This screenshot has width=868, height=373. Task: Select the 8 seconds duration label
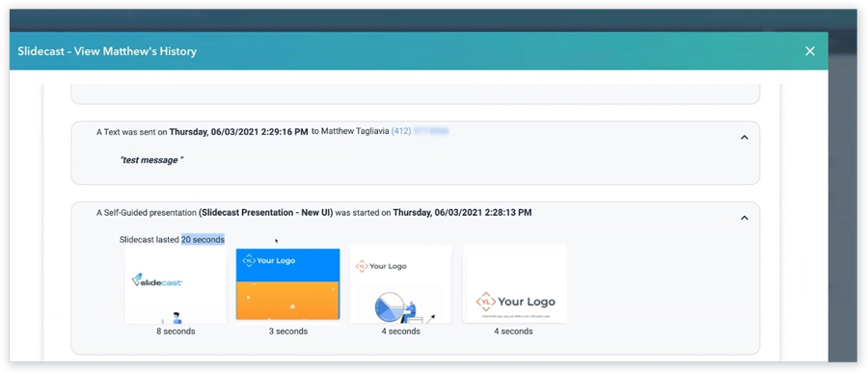[176, 331]
